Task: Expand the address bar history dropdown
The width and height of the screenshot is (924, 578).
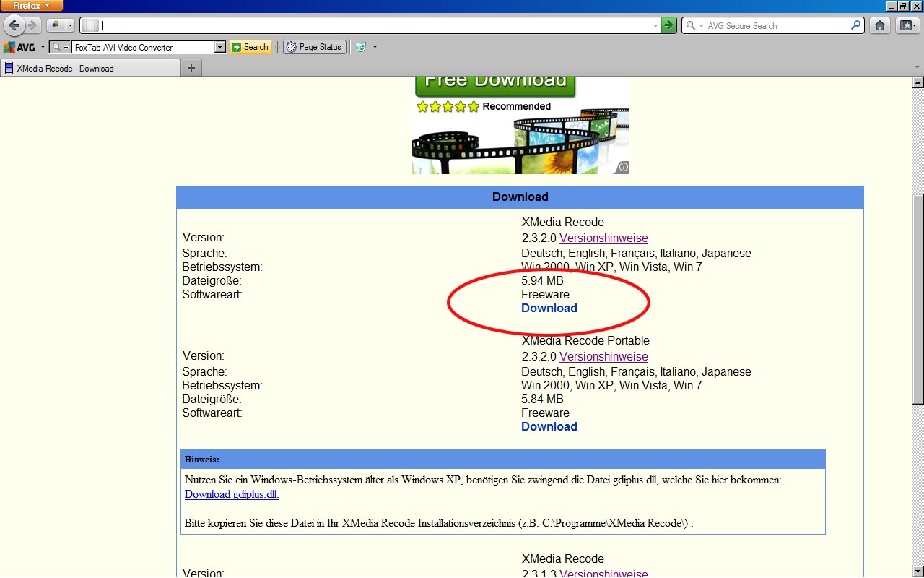Action: tap(655, 25)
